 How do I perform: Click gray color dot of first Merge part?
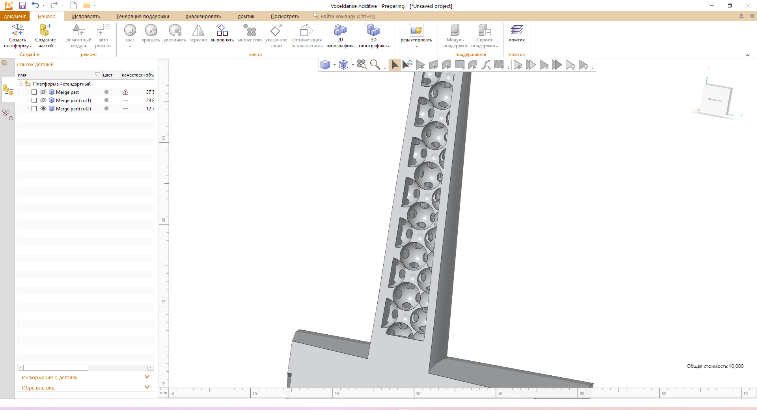107,92
